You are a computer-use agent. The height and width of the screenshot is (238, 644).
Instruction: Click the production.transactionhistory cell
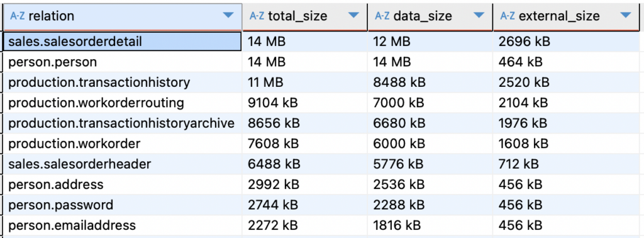[x=123, y=82]
